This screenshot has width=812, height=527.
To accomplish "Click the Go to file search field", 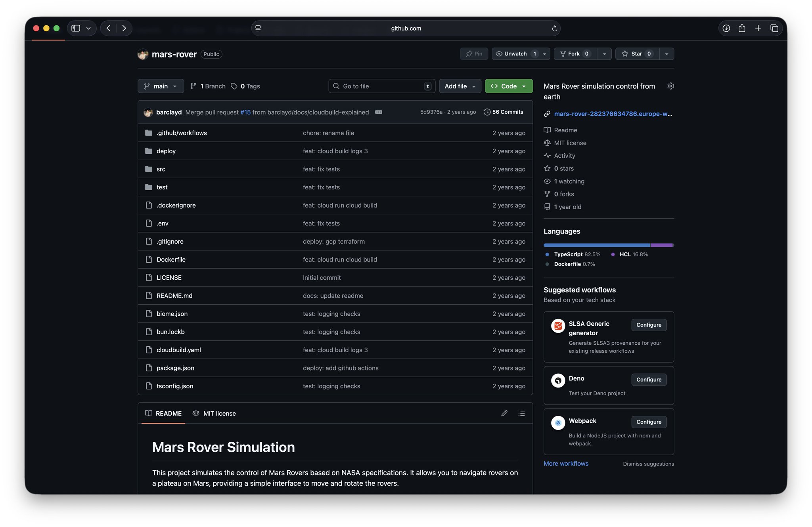I will pyautogui.click(x=382, y=86).
